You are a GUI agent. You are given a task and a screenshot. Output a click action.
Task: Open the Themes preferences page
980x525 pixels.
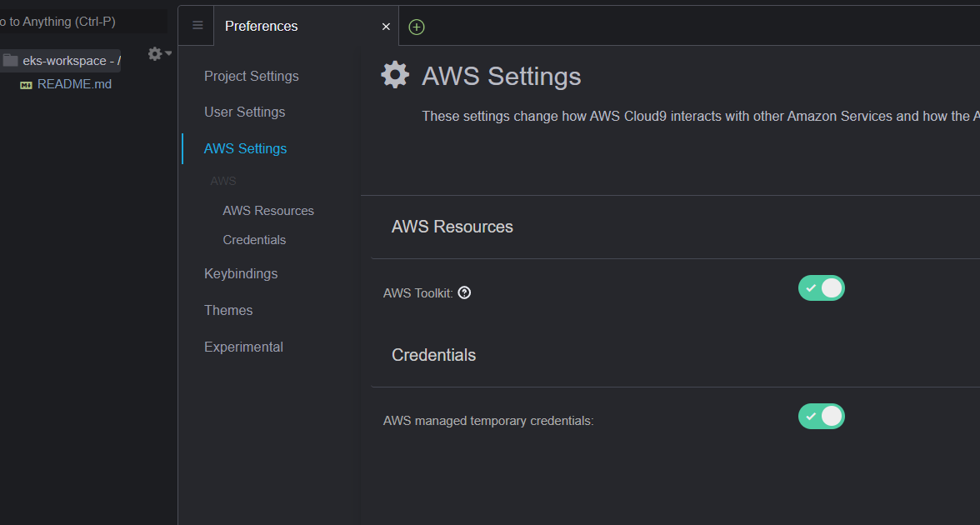(228, 310)
